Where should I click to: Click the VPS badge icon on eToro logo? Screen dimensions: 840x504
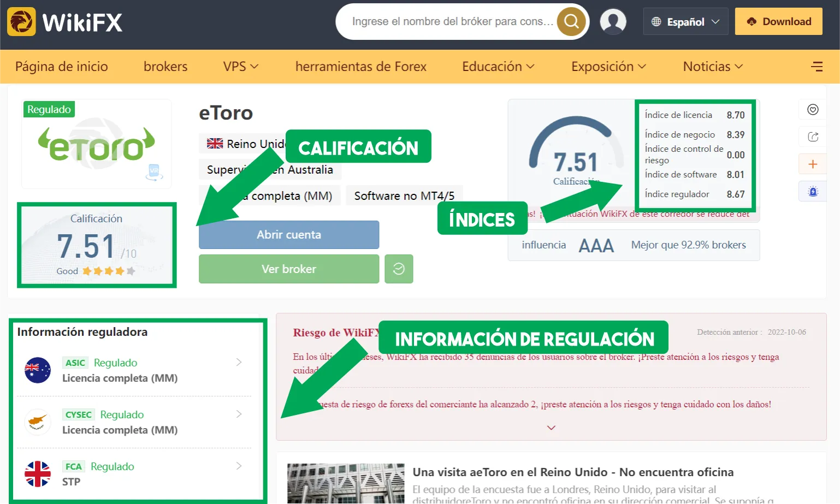154,172
